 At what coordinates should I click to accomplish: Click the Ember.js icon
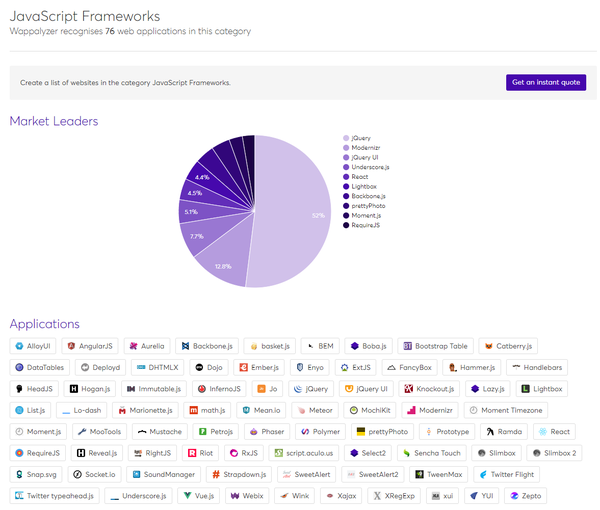(x=243, y=367)
